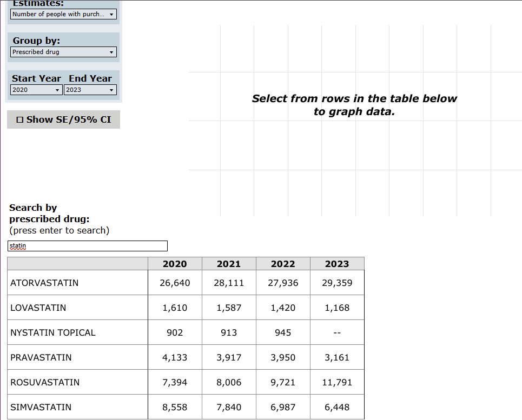Select the ROSUVASTATIN row
Image resolution: width=522 pixels, height=420 pixels.
pyautogui.click(x=45, y=382)
